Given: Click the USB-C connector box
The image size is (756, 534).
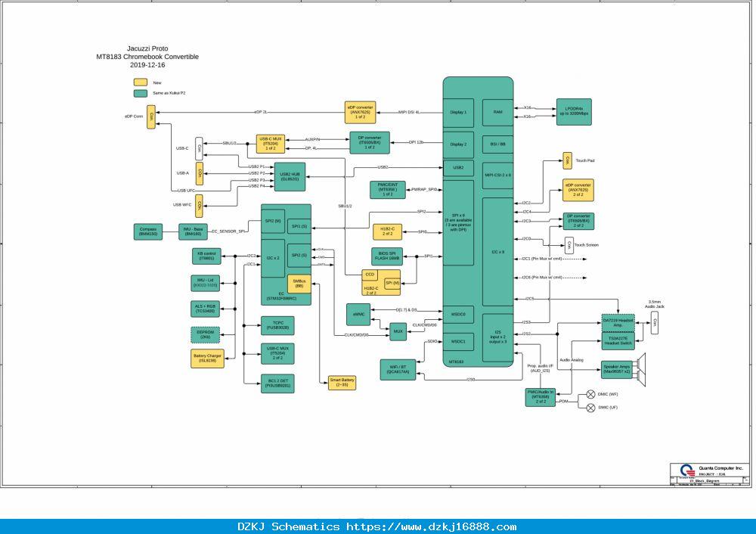Looking at the screenshot, I should click(199, 148).
